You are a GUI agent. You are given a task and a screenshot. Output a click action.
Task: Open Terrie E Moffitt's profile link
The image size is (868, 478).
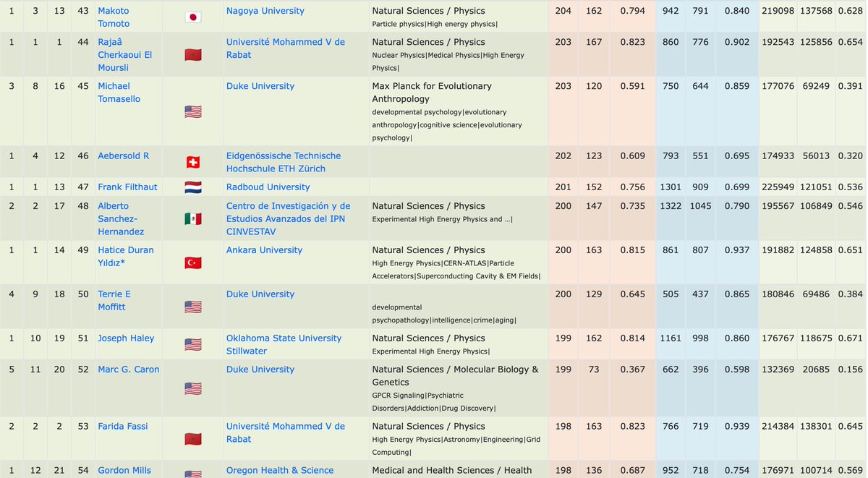pyautogui.click(x=116, y=300)
